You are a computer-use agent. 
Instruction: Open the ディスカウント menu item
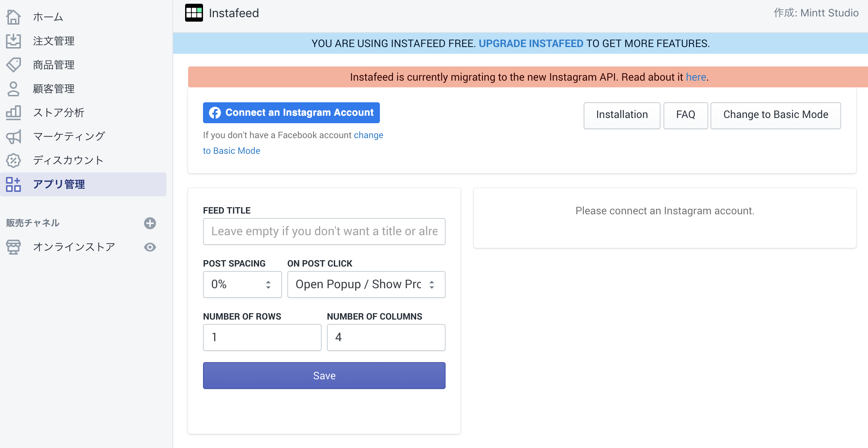pyautogui.click(x=84, y=161)
